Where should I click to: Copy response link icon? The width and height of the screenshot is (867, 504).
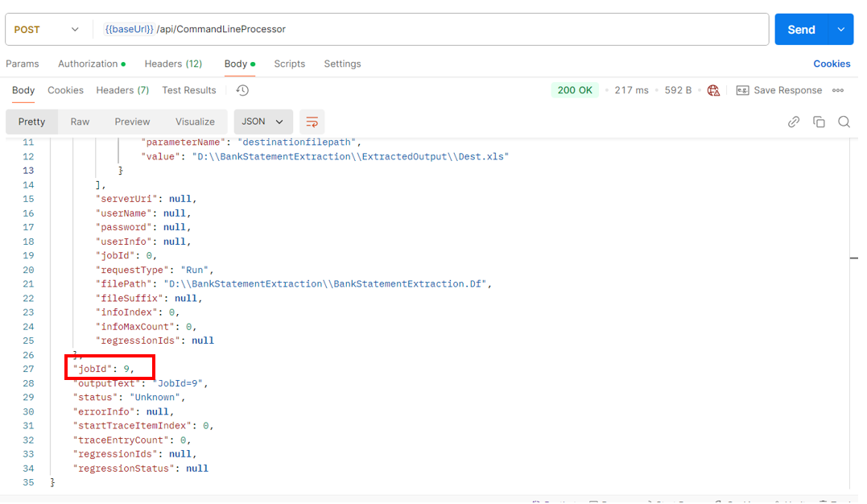[794, 122]
